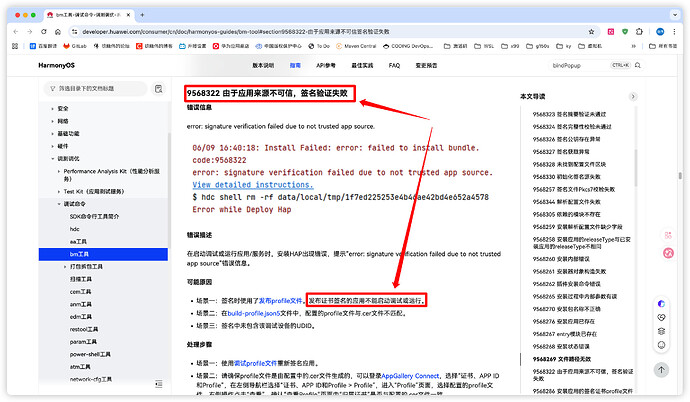Expand the Test Kit node
The image size is (690, 402).
[59, 191]
